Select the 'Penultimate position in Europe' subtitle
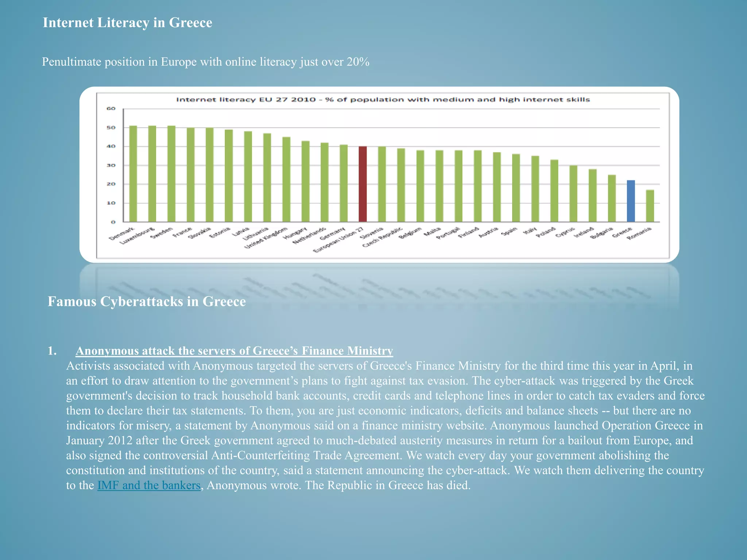 (206, 62)
